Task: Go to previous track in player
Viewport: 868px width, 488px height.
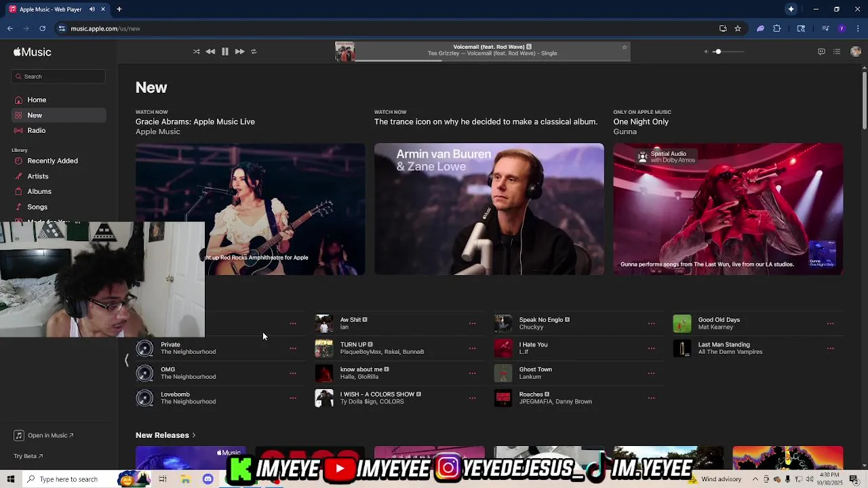Action: pyautogui.click(x=210, y=52)
